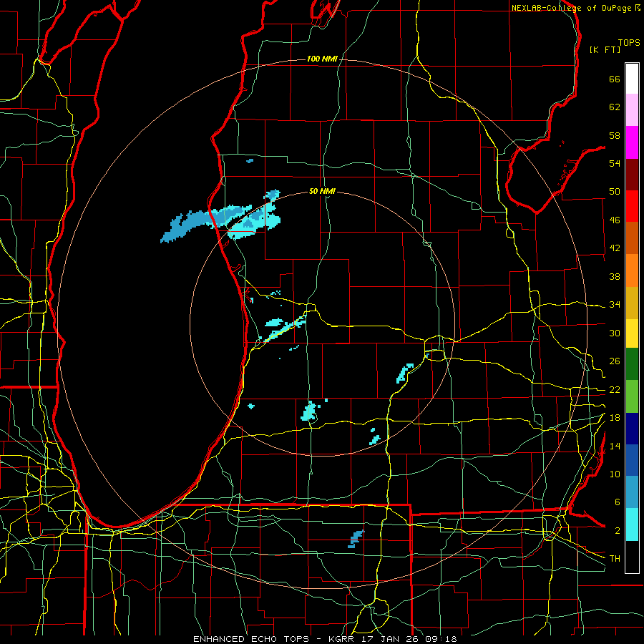Click the legend value "2"
This screenshot has height=644, width=644.
[617, 531]
